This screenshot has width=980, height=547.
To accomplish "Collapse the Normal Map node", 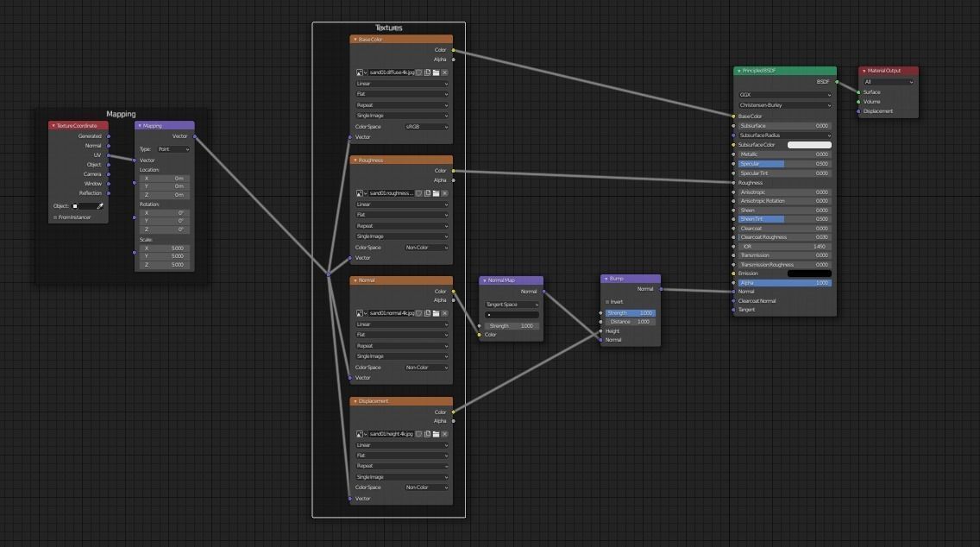I will (484, 280).
